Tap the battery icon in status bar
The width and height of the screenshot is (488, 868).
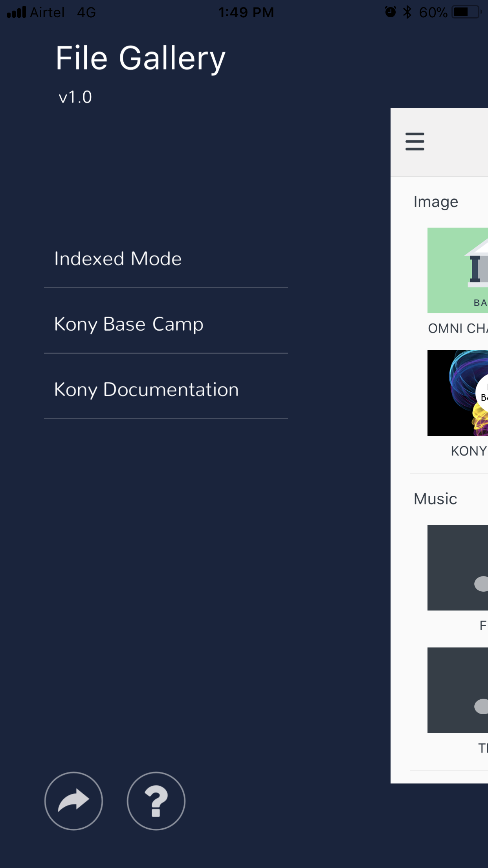(x=466, y=12)
